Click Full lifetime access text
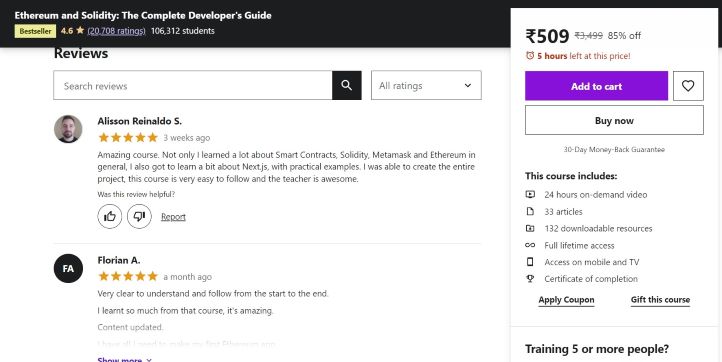This screenshot has height=362, width=722. [579, 245]
